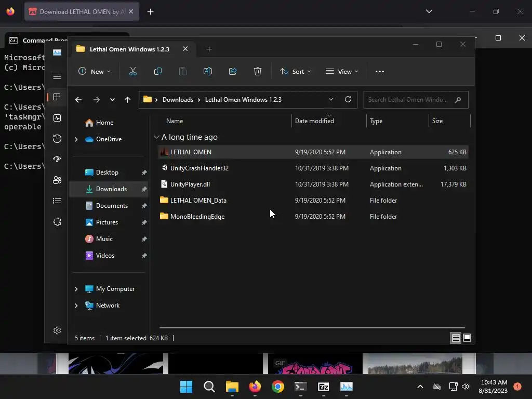Close the Download LETHAL OMEN Firefox tab
The image size is (532, 399).
(131, 11)
